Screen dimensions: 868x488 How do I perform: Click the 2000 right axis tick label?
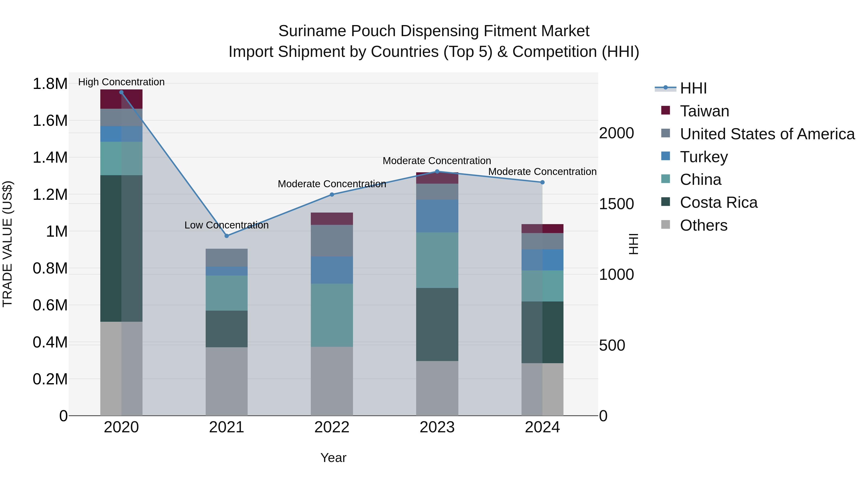pos(617,133)
